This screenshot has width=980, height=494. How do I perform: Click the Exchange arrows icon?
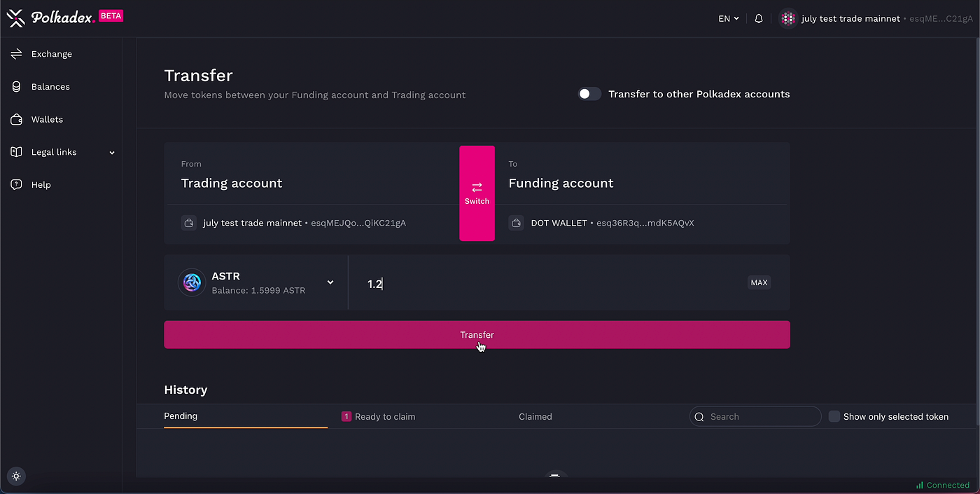(16, 54)
